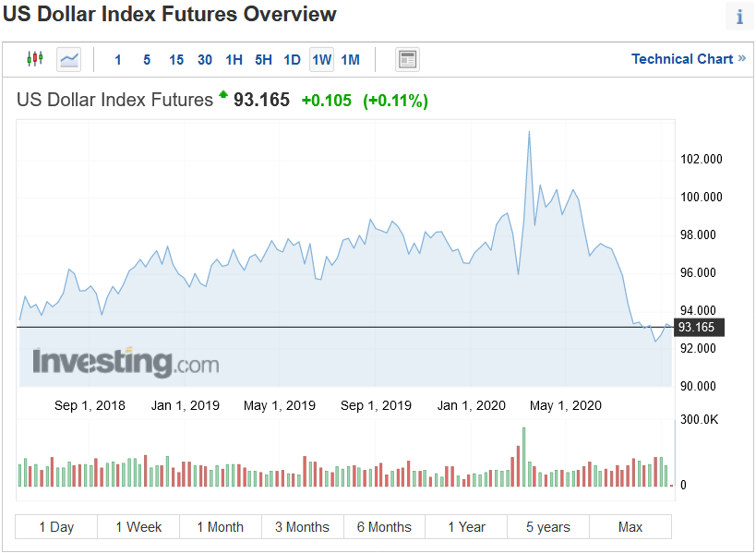Screen dimensions: 756x553
Task: Select the 5H interval
Action: point(263,60)
